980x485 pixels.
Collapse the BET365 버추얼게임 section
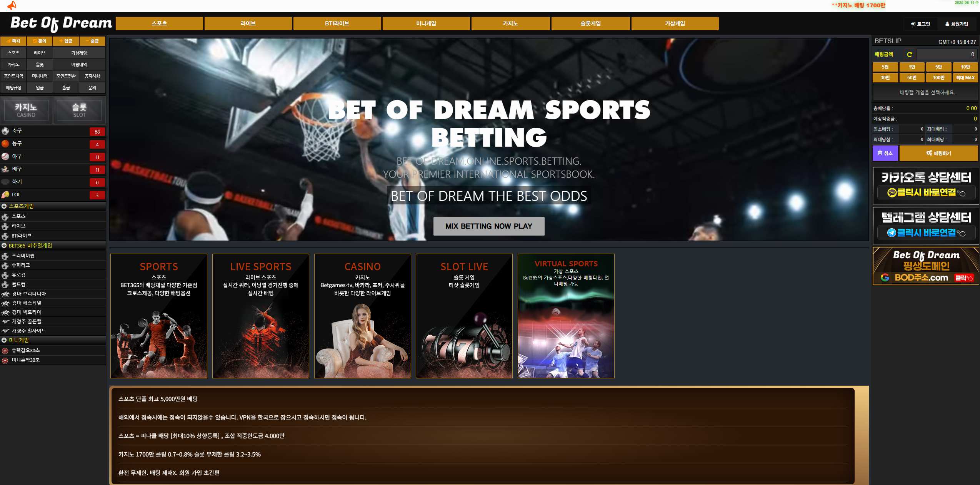pos(53,246)
